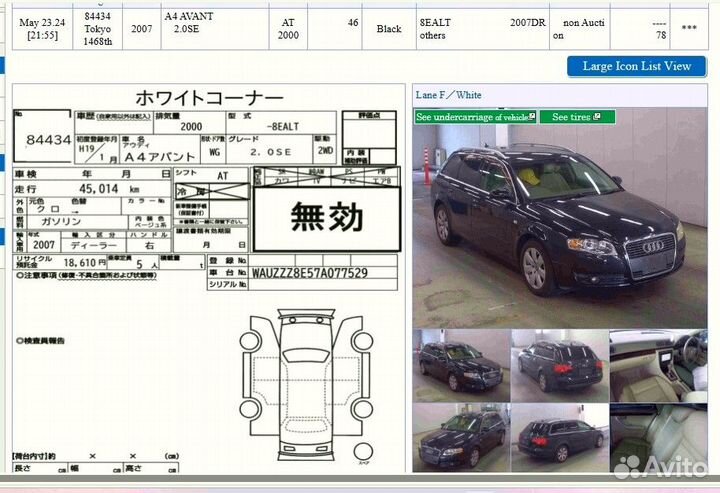Click the non Auction status cell
Viewport: 720px width, 493px height.
click(579, 28)
